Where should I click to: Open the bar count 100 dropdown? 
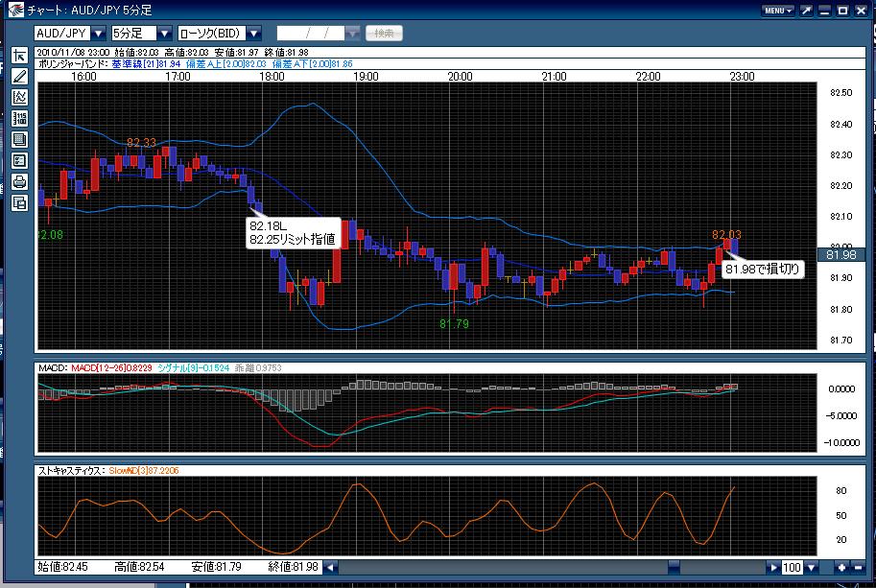click(x=811, y=567)
